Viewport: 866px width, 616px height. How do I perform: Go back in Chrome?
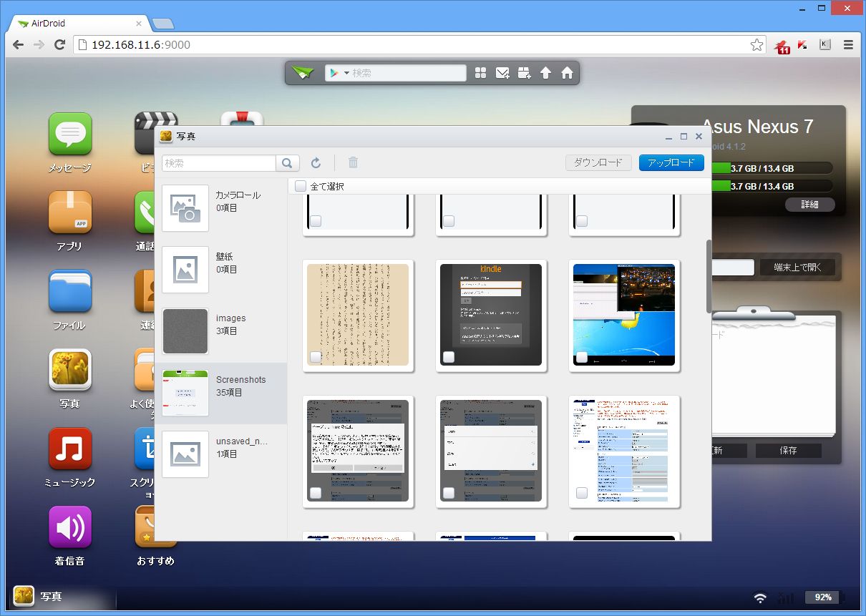19,44
